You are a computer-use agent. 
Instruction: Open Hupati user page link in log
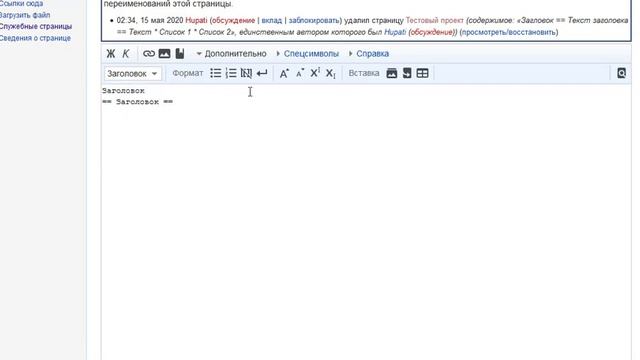(196, 20)
